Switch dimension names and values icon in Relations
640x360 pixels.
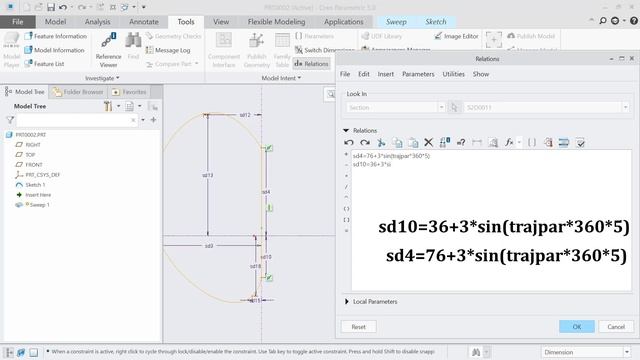coord(444,142)
